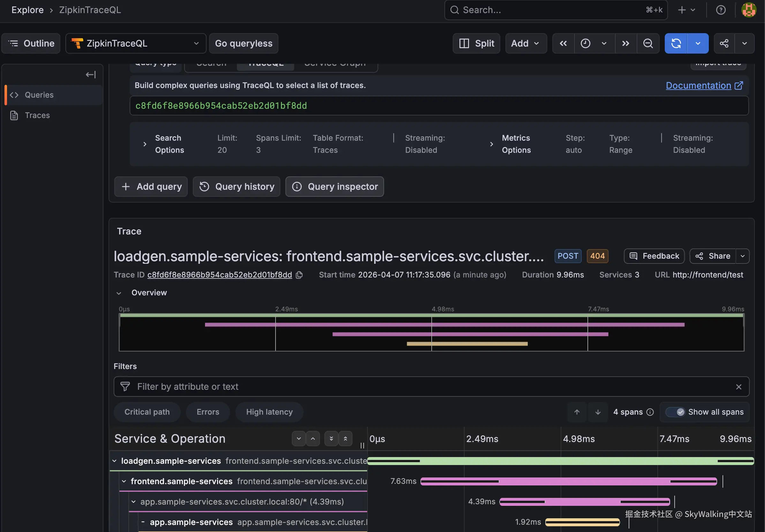Copy the Trace ID to clipboard

tap(299, 275)
